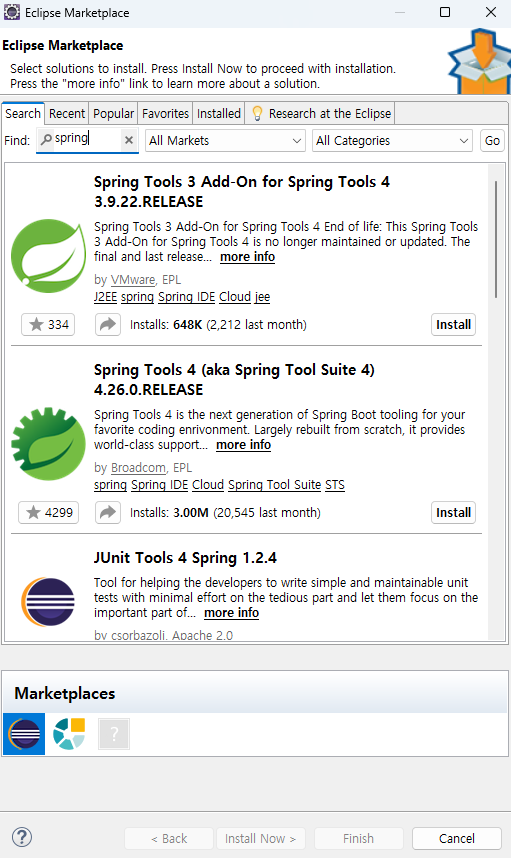Image resolution: width=511 pixels, height=858 pixels.
Task: Click the Spring Tools 3 Add-On title
Action: coord(242,192)
